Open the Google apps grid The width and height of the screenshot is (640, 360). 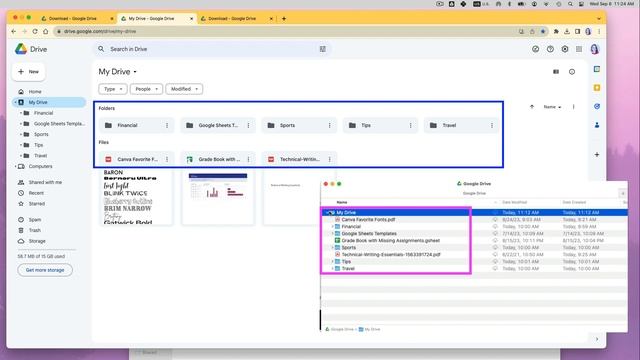coord(579,49)
